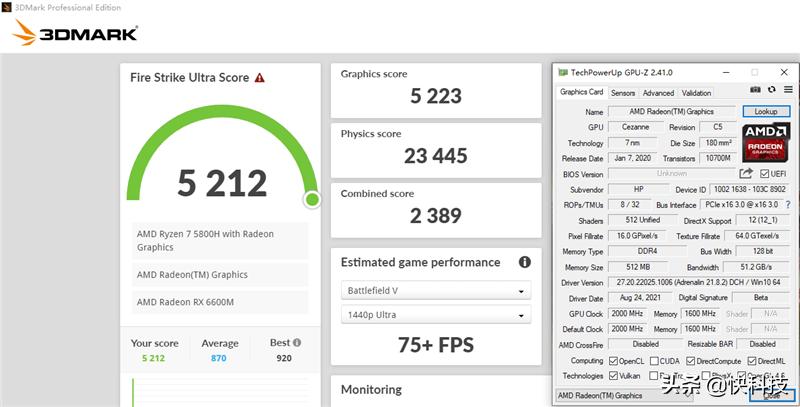Click the Best score value 920
This screenshot has height=407, width=800.
pyautogui.click(x=284, y=358)
